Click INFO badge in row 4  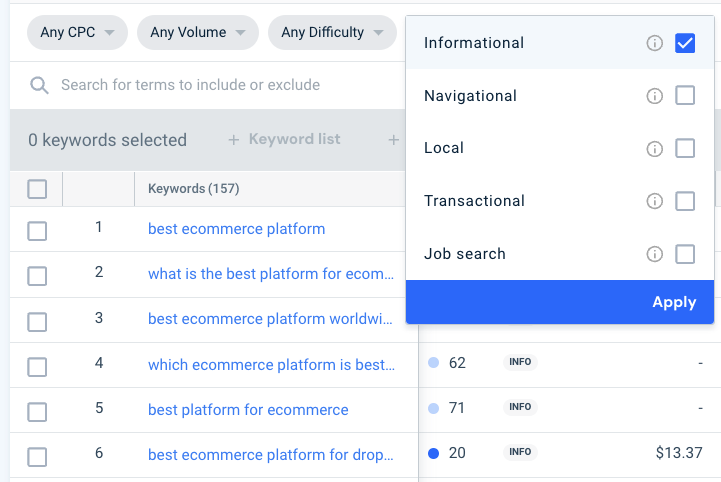point(520,362)
